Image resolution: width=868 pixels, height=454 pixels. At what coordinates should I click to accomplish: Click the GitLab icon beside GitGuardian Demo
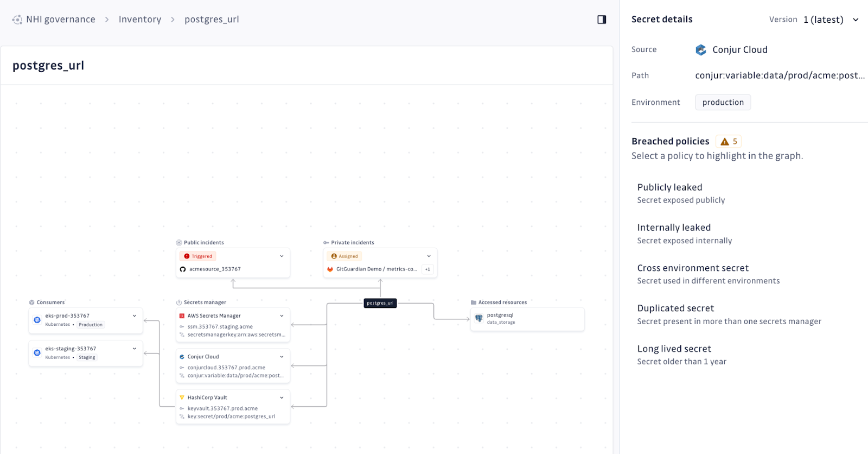click(x=330, y=269)
